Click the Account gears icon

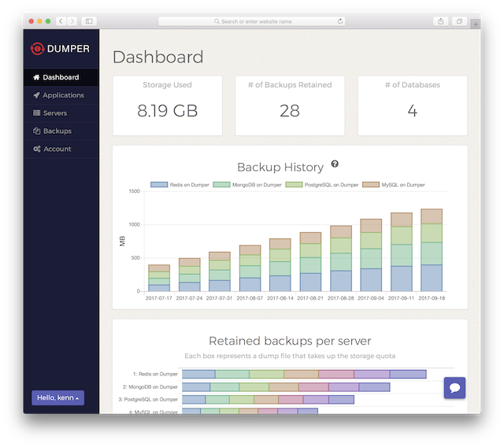tap(37, 149)
